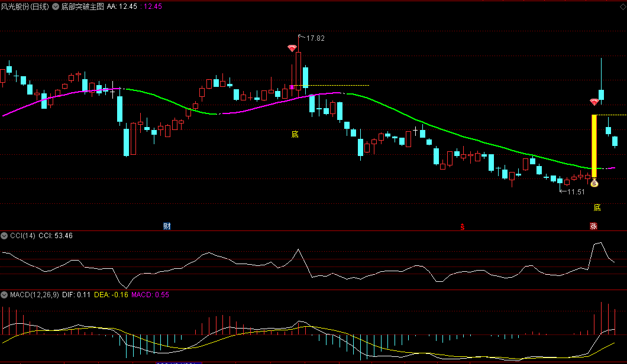Click the tall yellow breakout bar

[x=594, y=146]
